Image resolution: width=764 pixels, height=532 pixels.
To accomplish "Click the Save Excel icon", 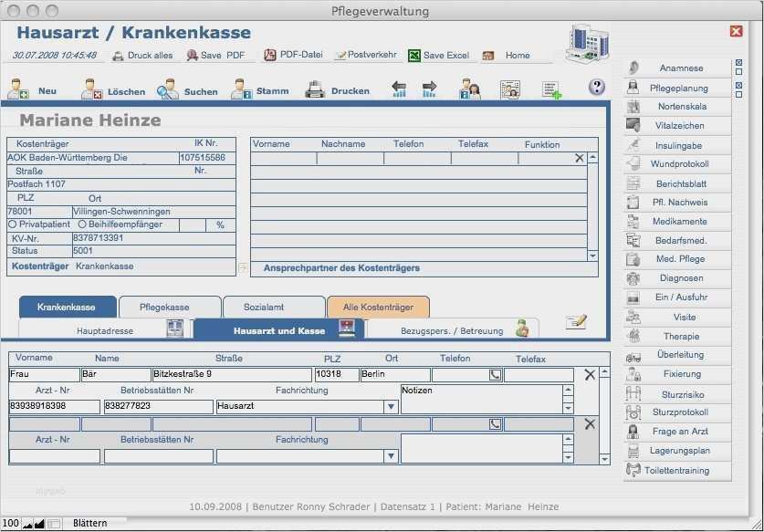I will click(x=414, y=56).
